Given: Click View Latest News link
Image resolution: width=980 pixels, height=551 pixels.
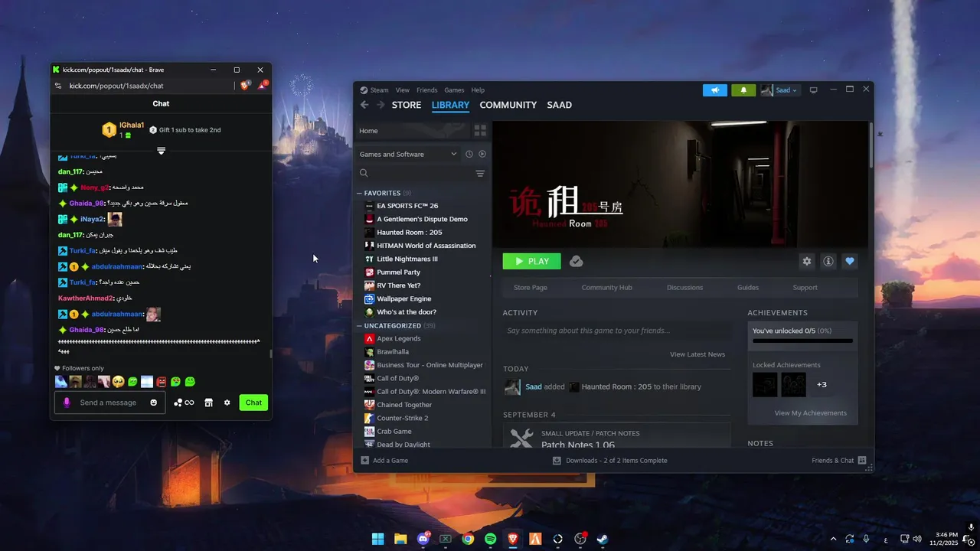Looking at the screenshot, I should (x=697, y=354).
